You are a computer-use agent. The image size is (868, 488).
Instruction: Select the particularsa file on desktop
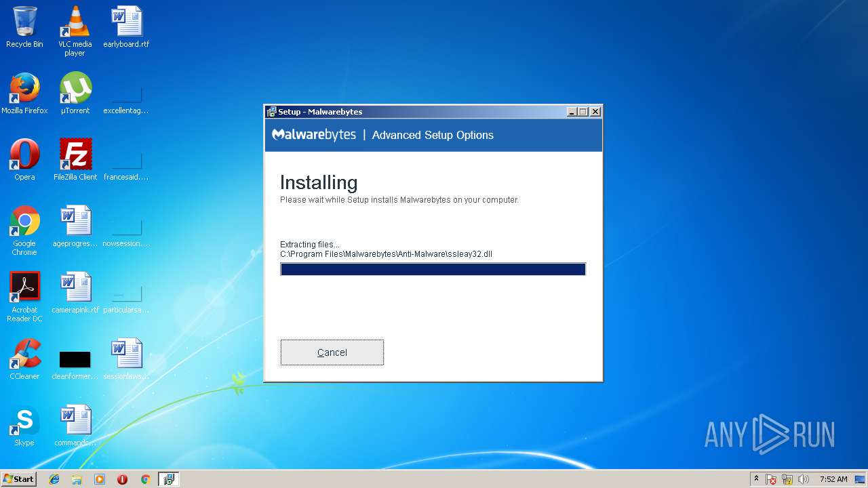(126, 299)
